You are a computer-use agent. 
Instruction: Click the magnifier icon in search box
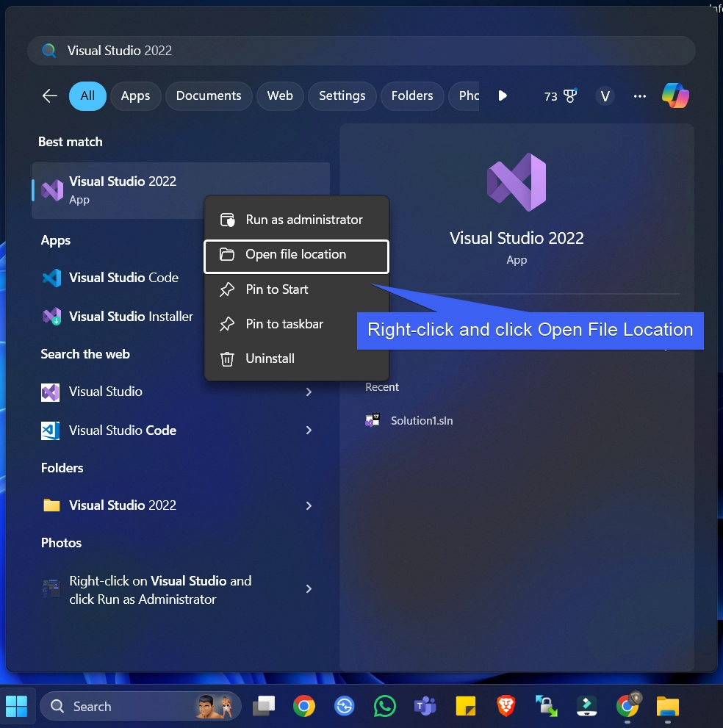48,50
